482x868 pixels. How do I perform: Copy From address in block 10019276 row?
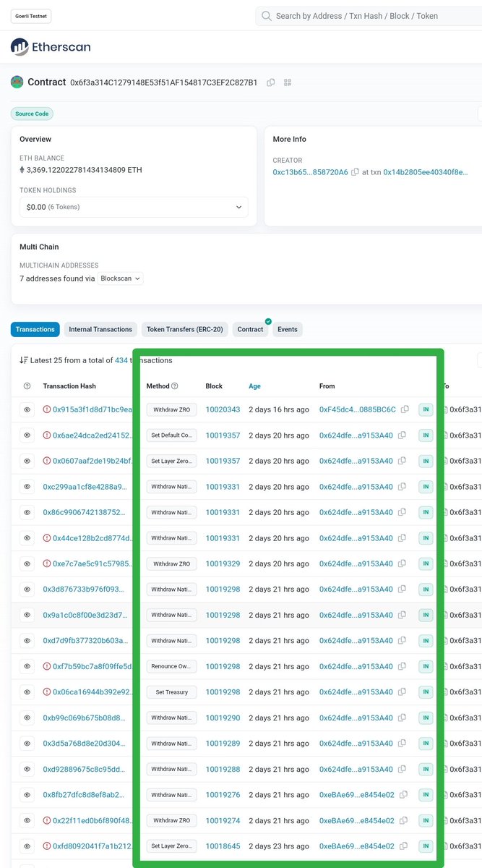point(403,795)
